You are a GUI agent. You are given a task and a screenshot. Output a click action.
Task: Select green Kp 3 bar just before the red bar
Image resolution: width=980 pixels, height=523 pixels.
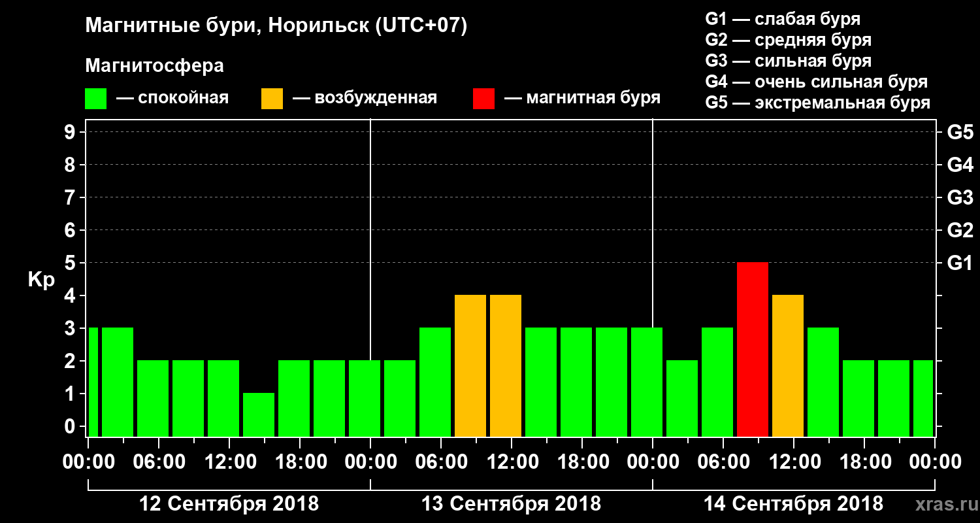[717, 382]
